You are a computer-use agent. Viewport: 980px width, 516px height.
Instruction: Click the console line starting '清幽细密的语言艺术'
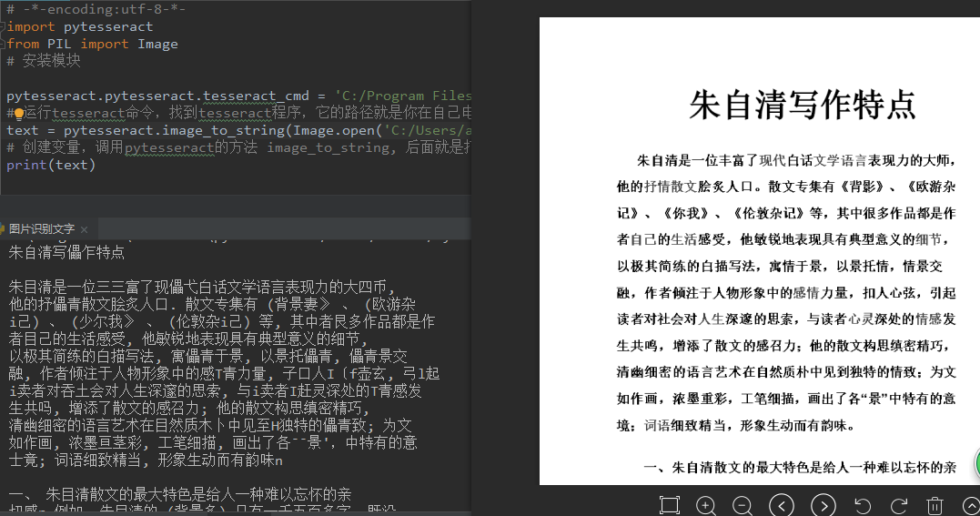coord(210,426)
